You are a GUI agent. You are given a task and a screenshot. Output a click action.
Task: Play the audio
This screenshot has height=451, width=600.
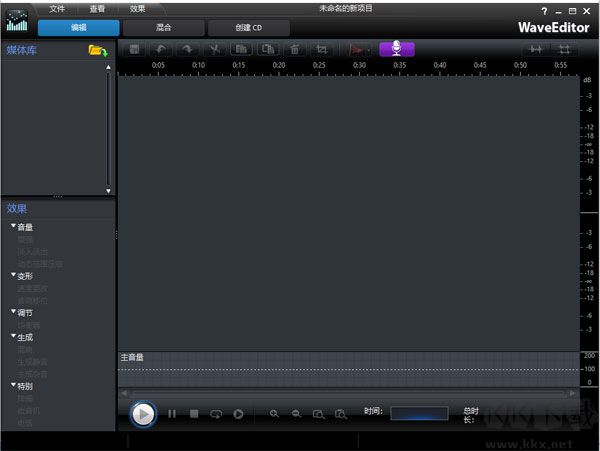coord(143,414)
